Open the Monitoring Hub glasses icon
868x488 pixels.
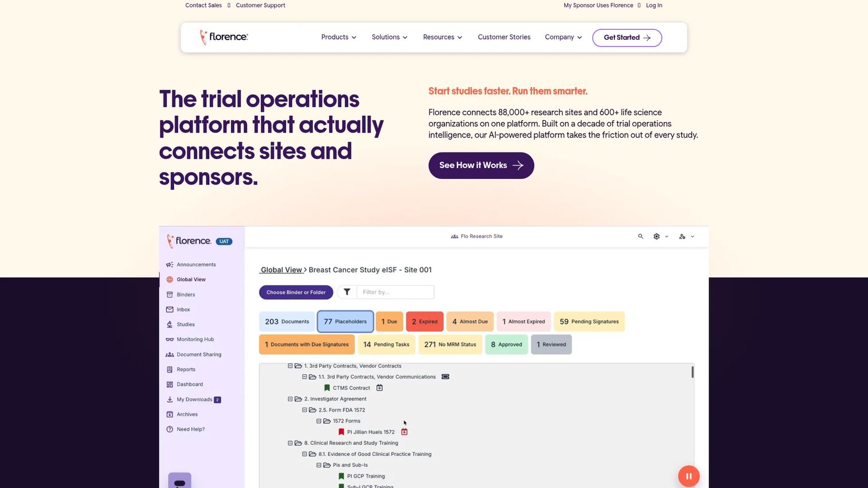pyautogui.click(x=170, y=339)
